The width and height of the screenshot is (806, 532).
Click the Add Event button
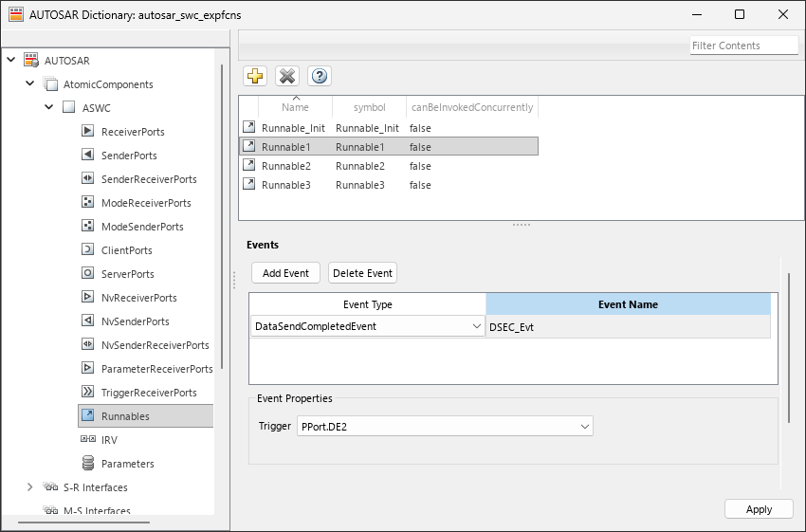point(285,273)
